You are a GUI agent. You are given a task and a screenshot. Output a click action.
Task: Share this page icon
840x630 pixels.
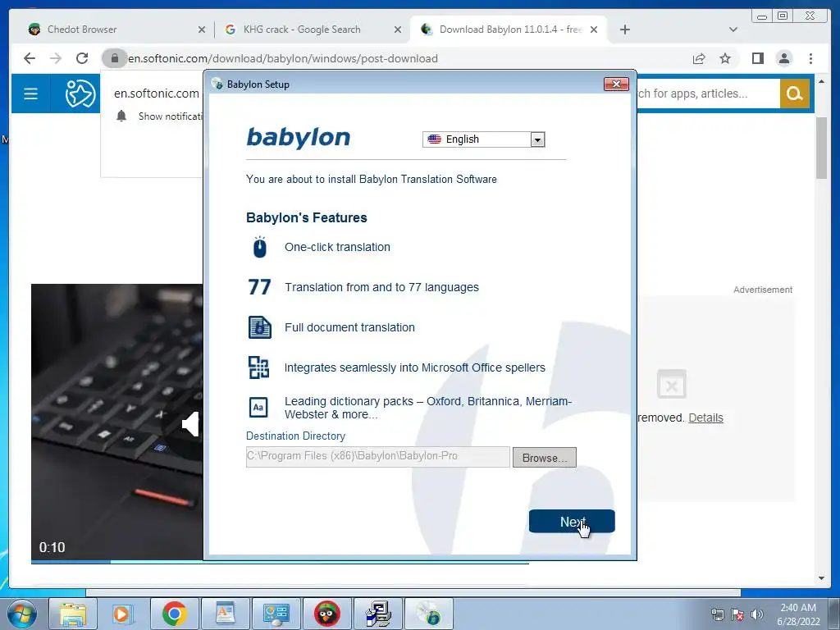pyautogui.click(x=699, y=58)
